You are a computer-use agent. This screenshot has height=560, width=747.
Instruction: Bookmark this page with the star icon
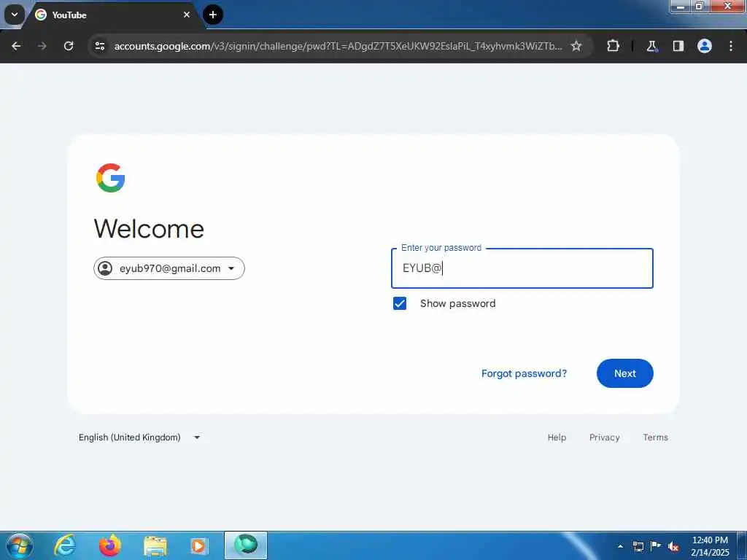576,46
